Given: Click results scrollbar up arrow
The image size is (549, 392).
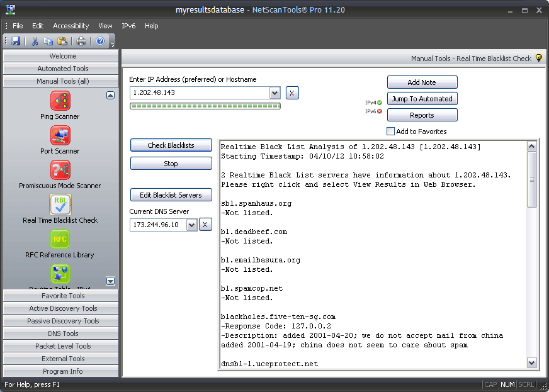Looking at the screenshot, I should 532,147.
